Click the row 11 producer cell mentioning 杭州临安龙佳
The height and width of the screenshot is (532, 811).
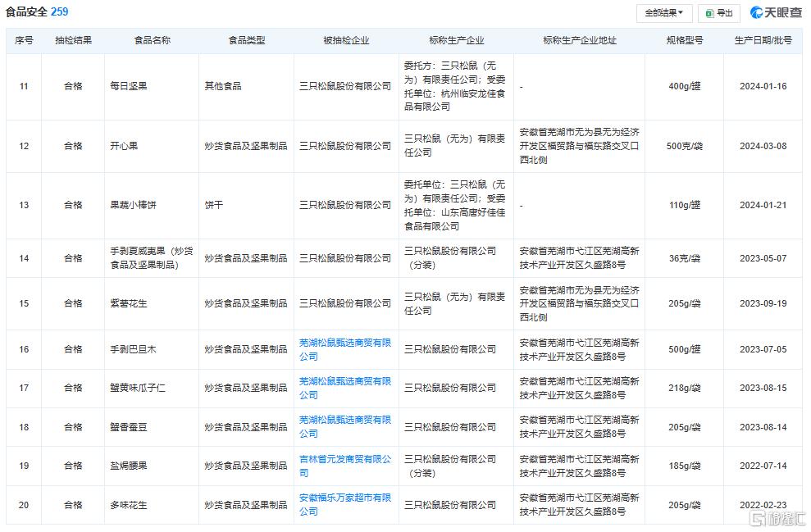[455, 86]
